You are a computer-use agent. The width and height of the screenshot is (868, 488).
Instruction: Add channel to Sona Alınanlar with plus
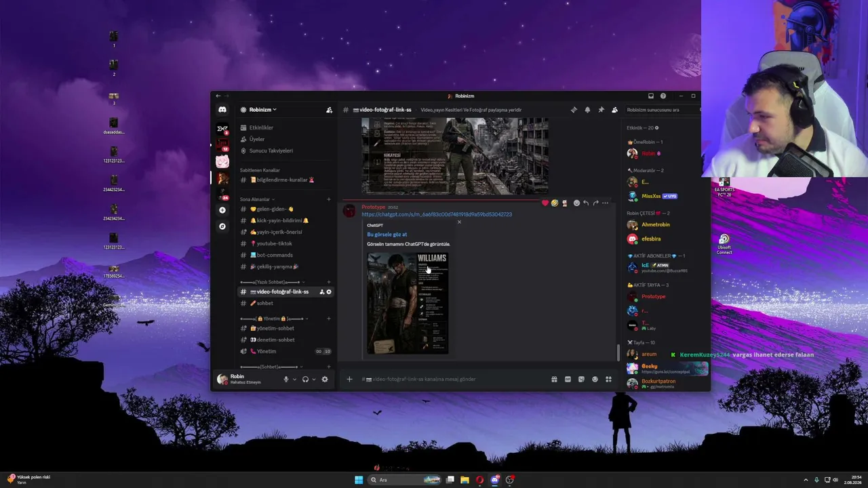(x=329, y=199)
